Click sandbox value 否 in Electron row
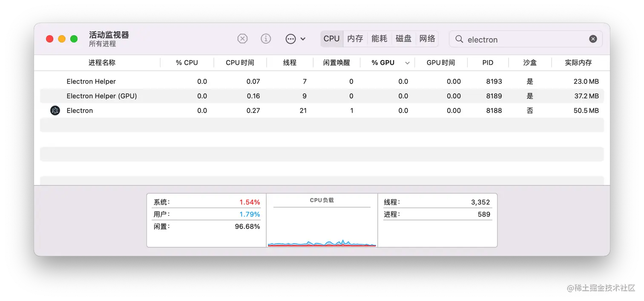 [530, 110]
